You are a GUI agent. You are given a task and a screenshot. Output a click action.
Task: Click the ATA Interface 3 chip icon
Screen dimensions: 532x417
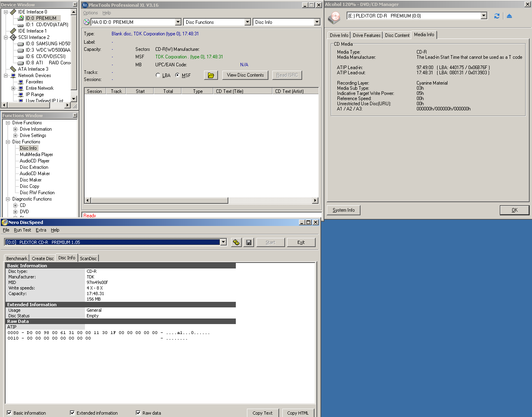pyautogui.click(x=13, y=69)
